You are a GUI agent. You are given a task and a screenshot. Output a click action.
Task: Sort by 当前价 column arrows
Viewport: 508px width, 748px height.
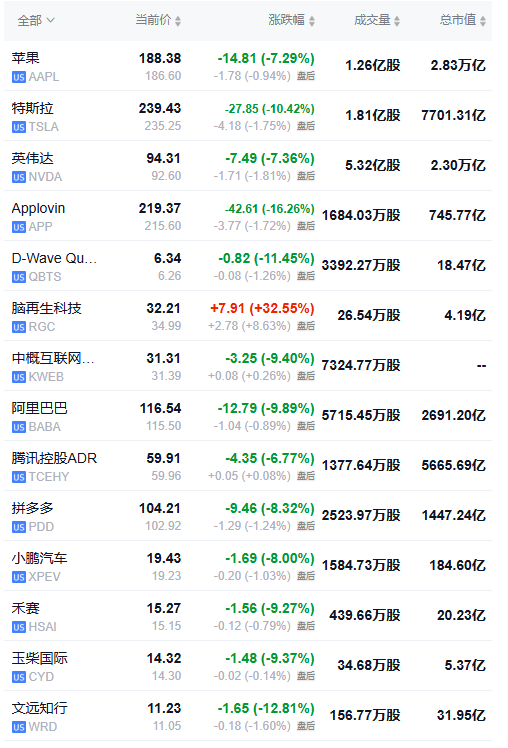(x=177, y=21)
